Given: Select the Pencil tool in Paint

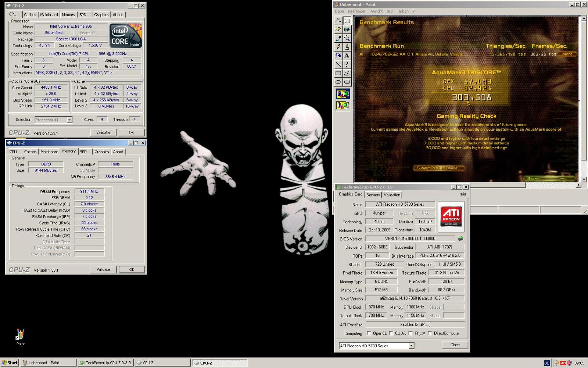Looking at the screenshot, I should (x=338, y=47).
